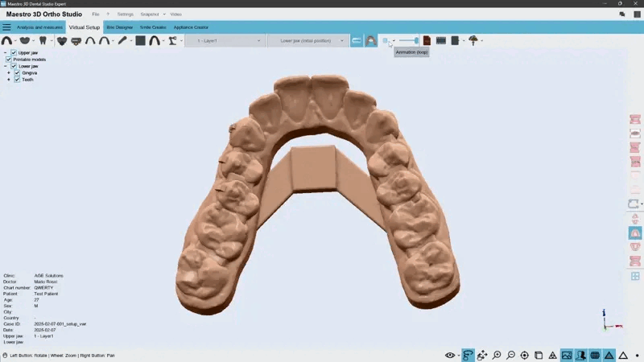Click the dark export page icon

(455, 41)
